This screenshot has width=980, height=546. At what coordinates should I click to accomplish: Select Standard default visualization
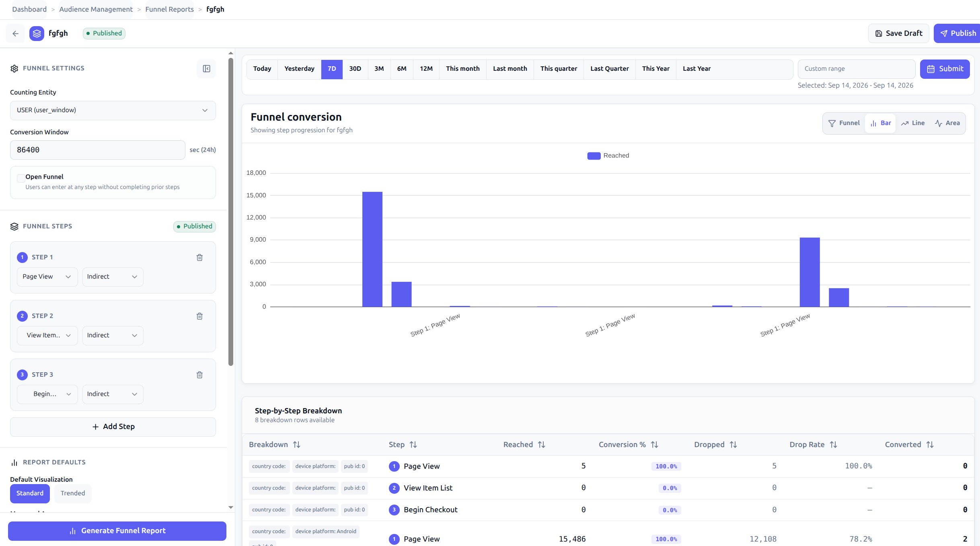(30, 493)
